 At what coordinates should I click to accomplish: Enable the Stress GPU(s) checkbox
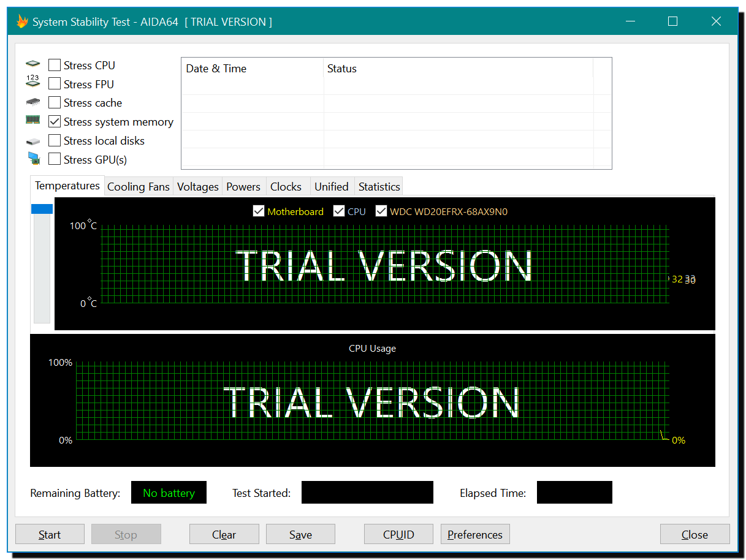pos(55,159)
